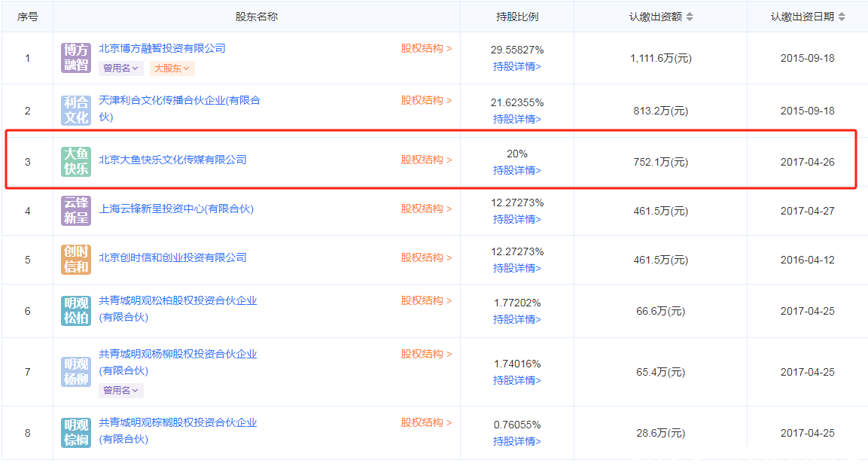
Task: Open 持股详情 under 29.55827%
Action: [x=517, y=66]
